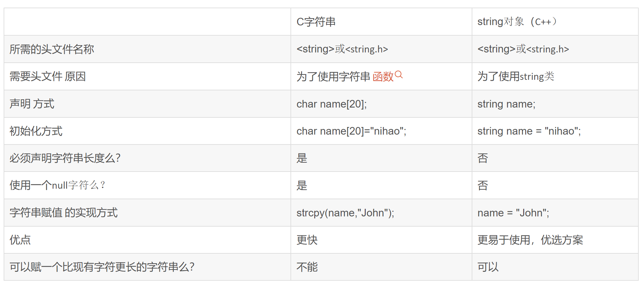
Task: Click the 声明 方式 row label
Action: (32, 104)
